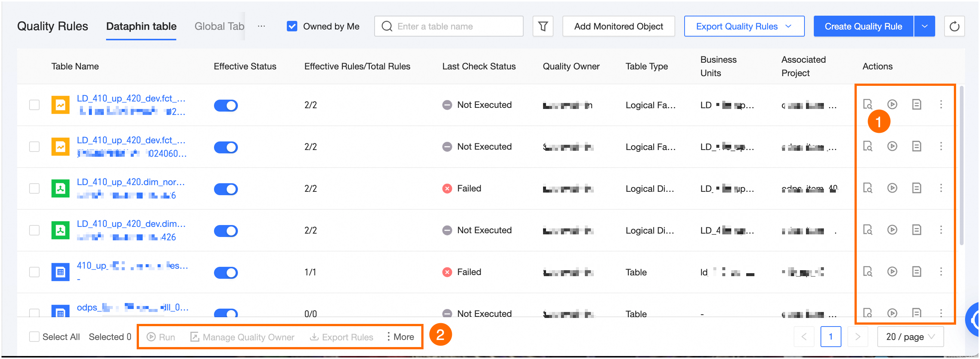
Task: Focus the table name search field
Action: pyautogui.click(x=455, y=26)
